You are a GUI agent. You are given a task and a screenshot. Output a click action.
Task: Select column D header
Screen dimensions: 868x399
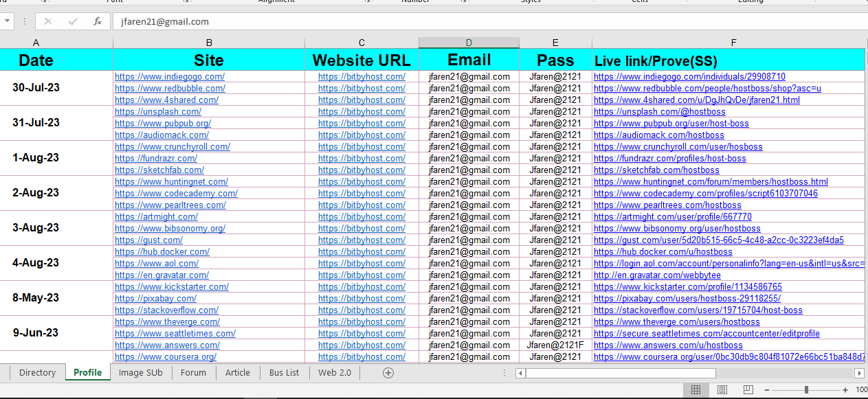469,43
